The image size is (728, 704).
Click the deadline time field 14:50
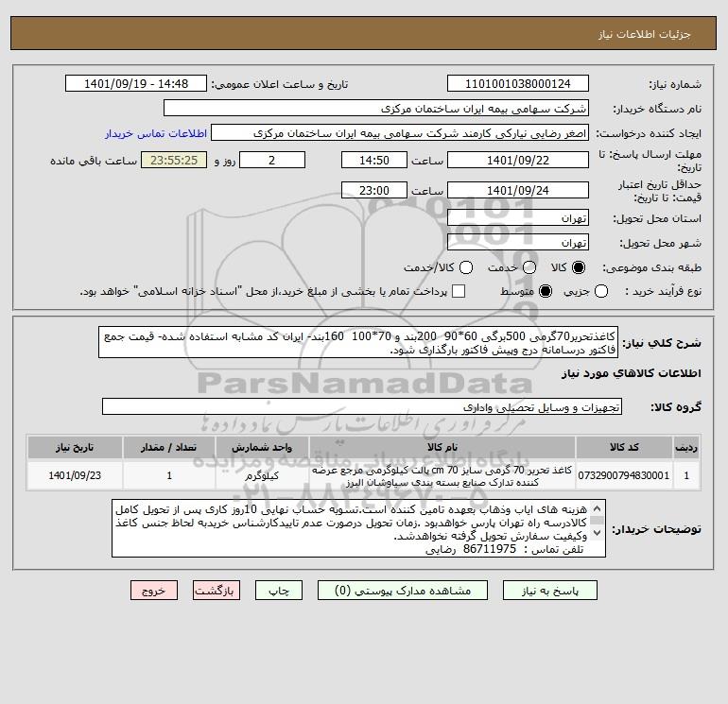(374, 160)
